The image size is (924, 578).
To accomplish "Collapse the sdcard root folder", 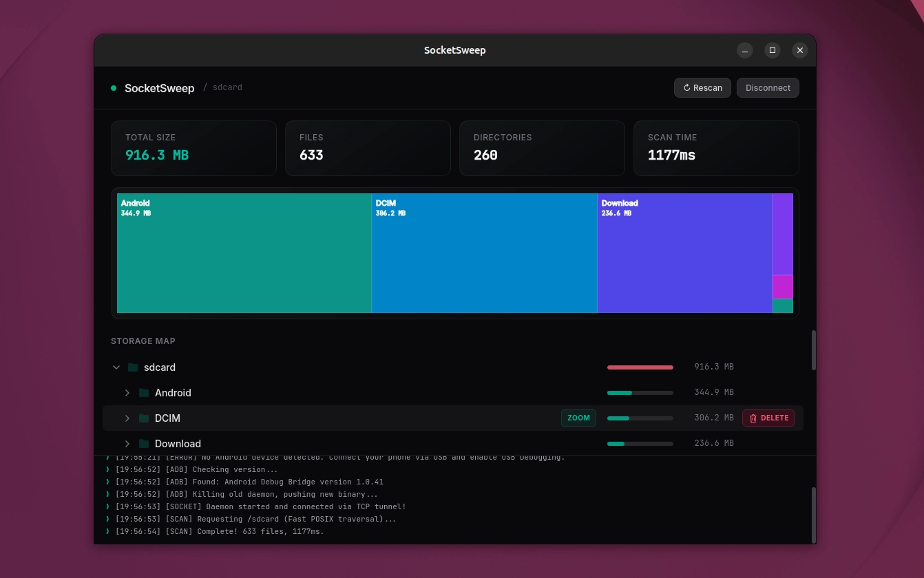I will coord(116,367).
